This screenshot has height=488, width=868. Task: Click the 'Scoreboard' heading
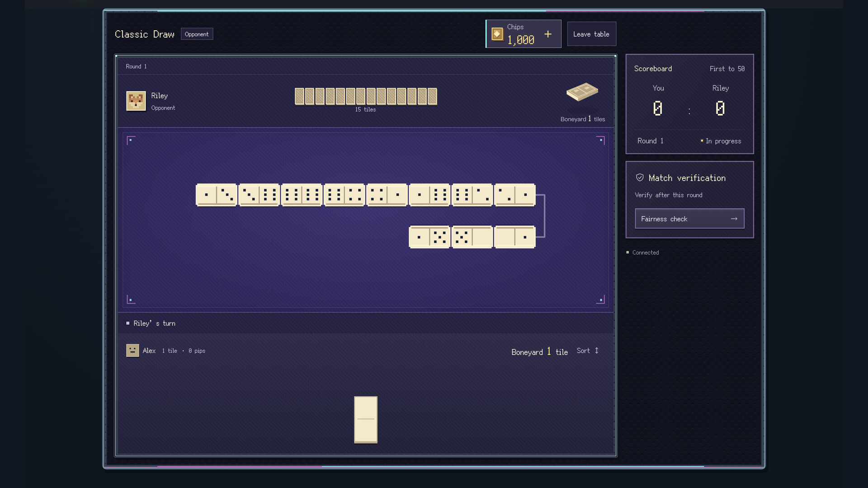pos(653,69)
